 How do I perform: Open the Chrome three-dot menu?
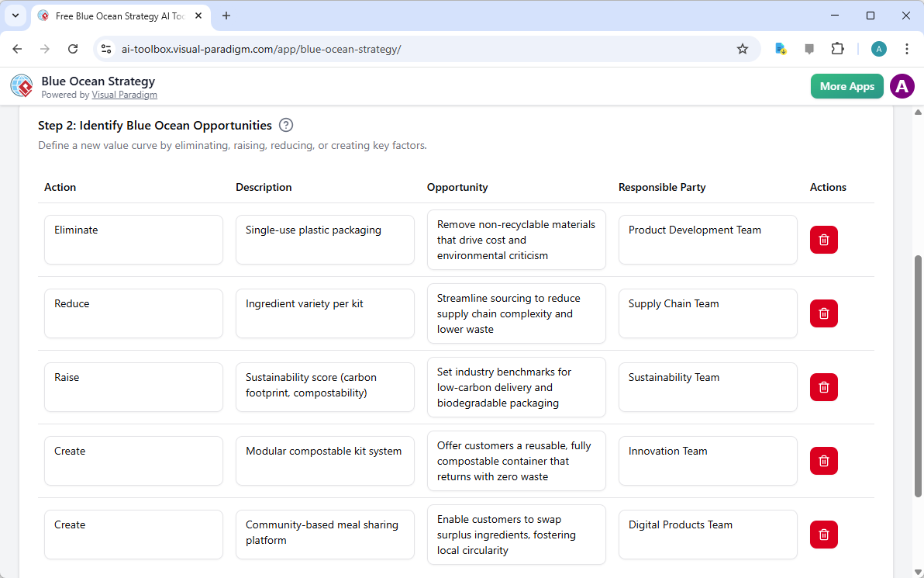tap(907, 48)
